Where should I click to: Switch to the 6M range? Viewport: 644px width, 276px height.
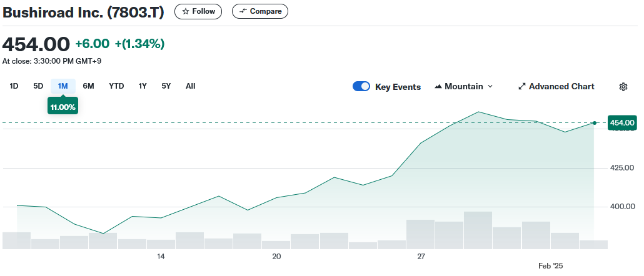(88, 86)
